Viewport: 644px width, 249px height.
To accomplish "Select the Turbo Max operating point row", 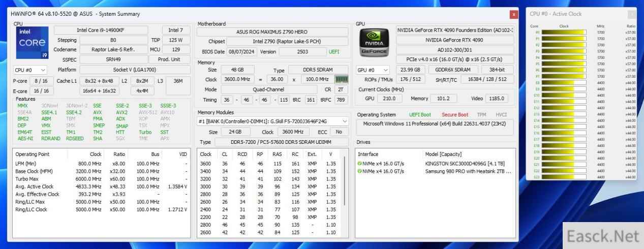I will coord(102,179).
